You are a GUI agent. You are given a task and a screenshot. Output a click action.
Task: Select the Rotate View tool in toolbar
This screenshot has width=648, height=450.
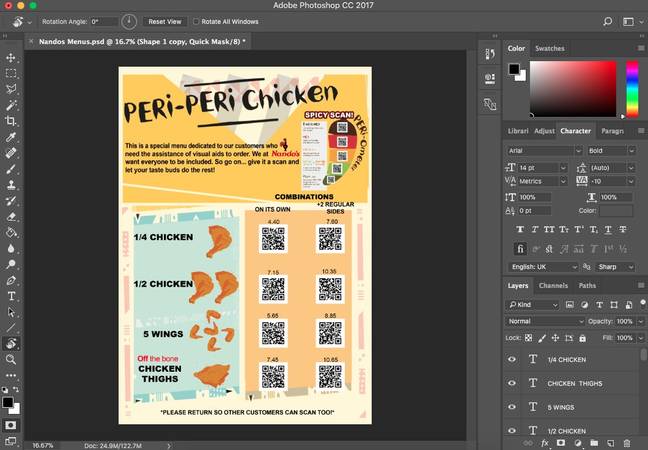coord(11,343)
